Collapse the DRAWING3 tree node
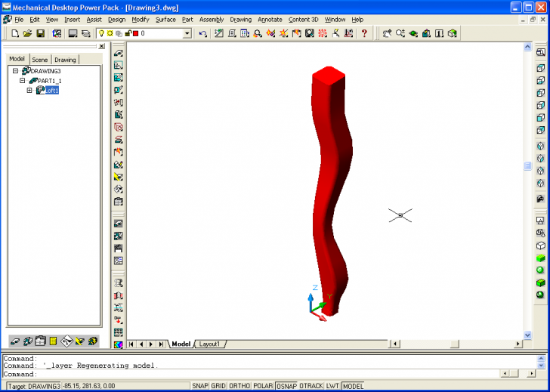Viewport: 550px width, 392px height. click(x=15, y=71)
